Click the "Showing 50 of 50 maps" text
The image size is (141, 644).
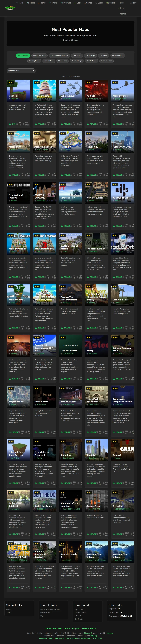(x=70, y=76)
